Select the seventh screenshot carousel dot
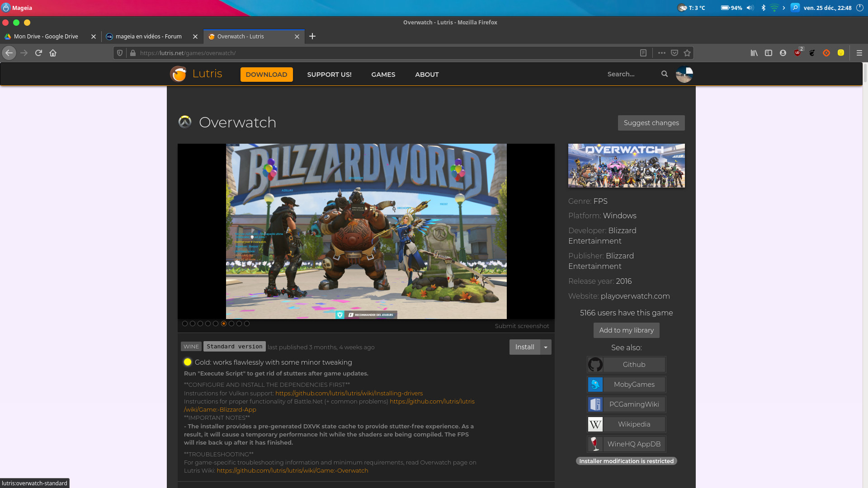This screenshot has height=488, width=868. (231, 324)
